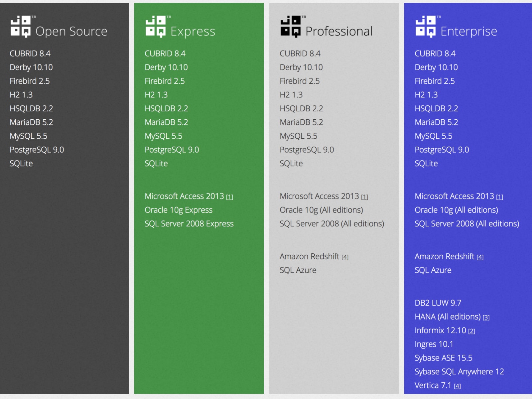Image resolution: width=532 pixels, height=399 pixels.
Task: Click Firebird 2.5 in Express column
Action: coord(165,81)
